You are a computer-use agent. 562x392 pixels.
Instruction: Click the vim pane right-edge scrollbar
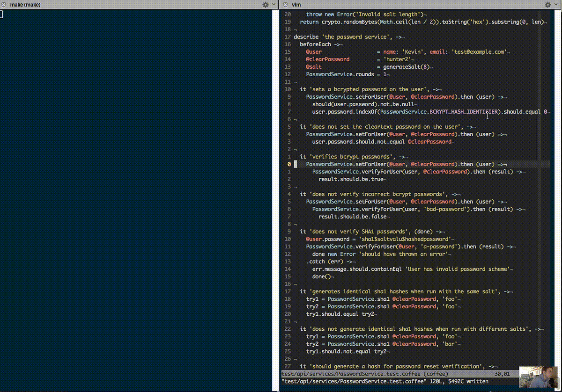tap(559, 187)
